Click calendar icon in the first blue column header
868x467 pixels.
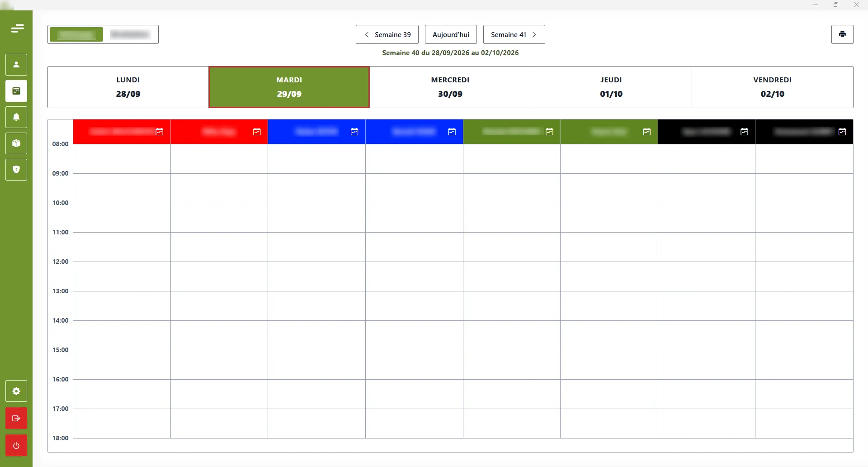point(354,132)
